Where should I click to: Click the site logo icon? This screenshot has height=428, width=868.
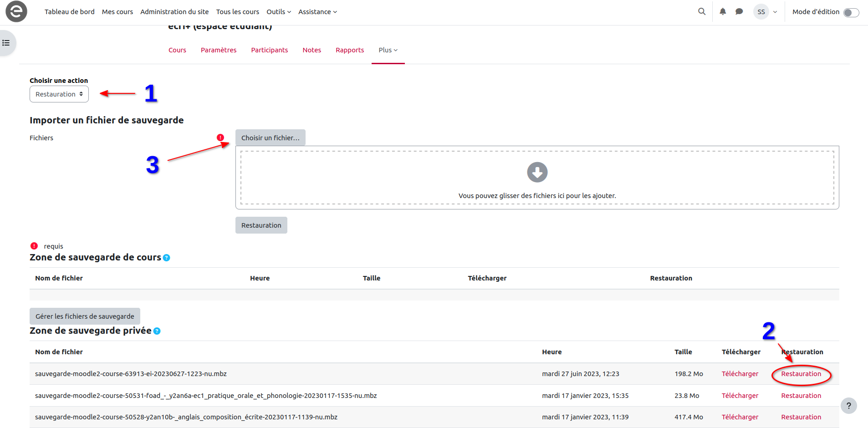tap(16, 11)
